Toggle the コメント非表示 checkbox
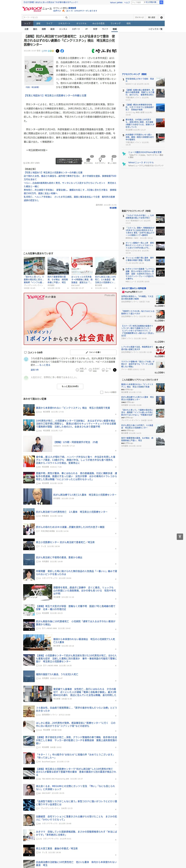186x868 pixels. 102,392
